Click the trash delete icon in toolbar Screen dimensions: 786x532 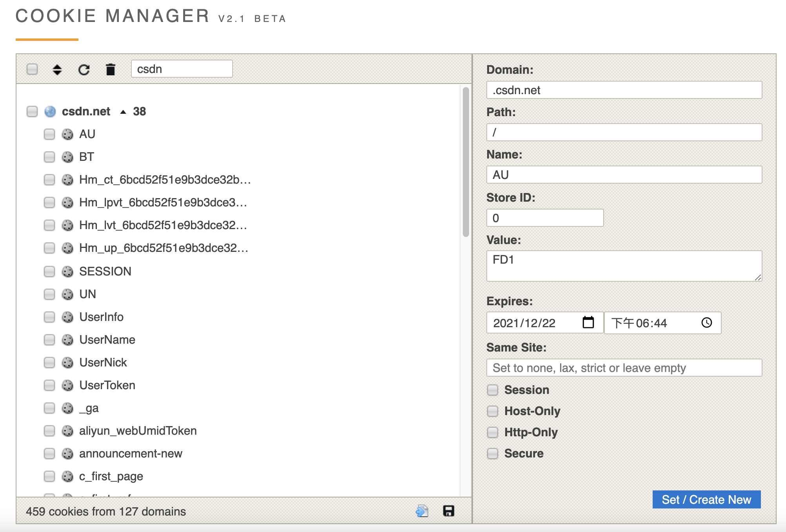[x=111, y=69]
